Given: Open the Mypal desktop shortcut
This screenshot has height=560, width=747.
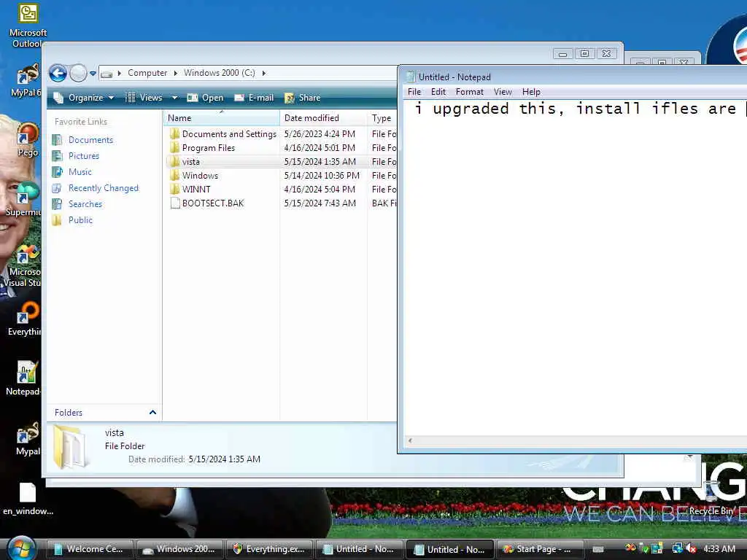Looking at the screenshot, I should (27, 438).
